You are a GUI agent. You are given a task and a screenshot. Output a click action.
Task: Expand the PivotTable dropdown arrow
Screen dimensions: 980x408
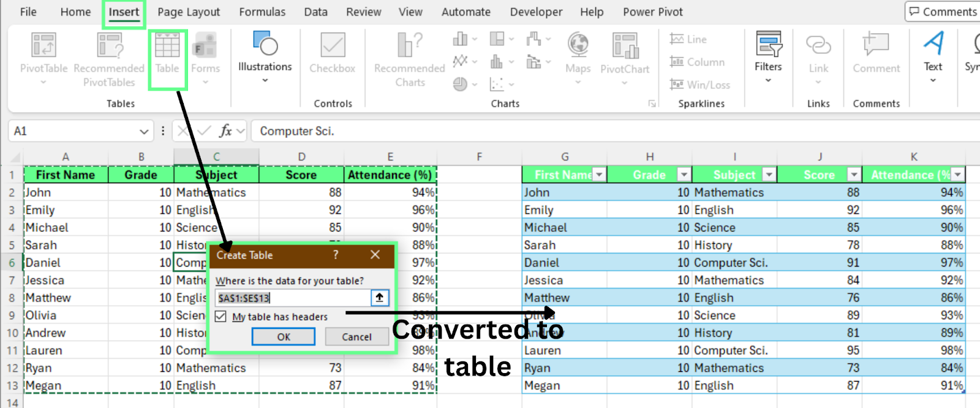click(x=43, y=82)
